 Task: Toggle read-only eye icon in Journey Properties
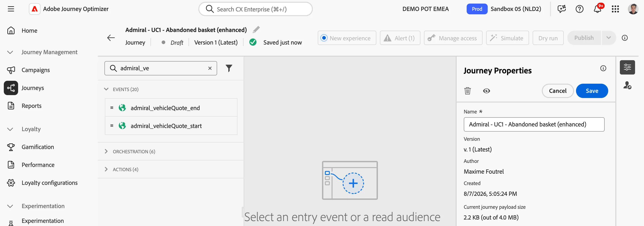(x=486, y=91)
